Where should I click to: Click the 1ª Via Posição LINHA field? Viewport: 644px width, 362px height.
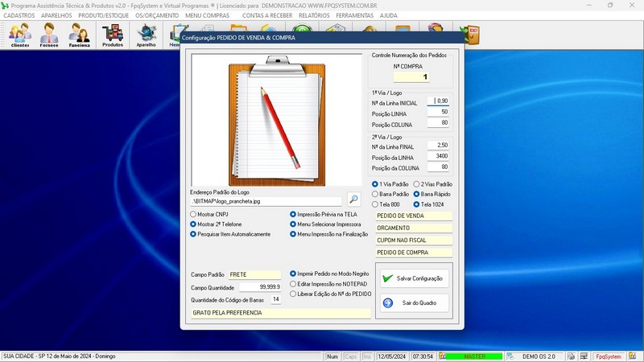coord(438,112)
